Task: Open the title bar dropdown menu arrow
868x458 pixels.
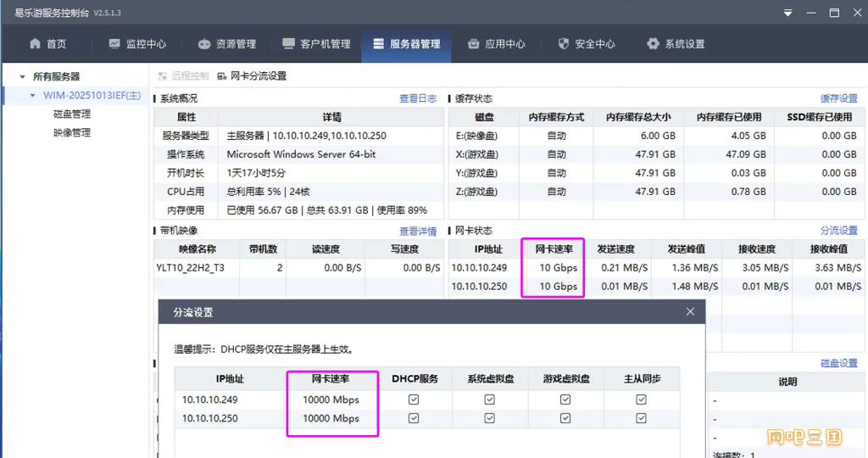Action: 787,14
